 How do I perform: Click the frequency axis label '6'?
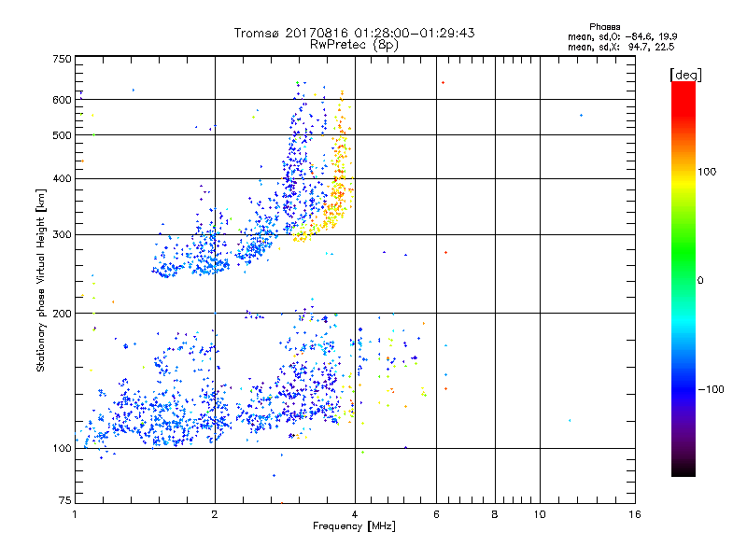click(436, 514)
